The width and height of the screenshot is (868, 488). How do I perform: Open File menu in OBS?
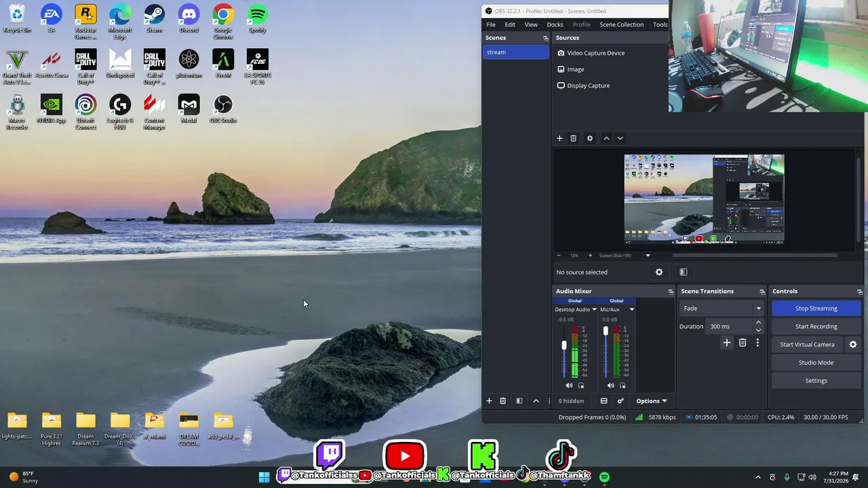(490, 24)
